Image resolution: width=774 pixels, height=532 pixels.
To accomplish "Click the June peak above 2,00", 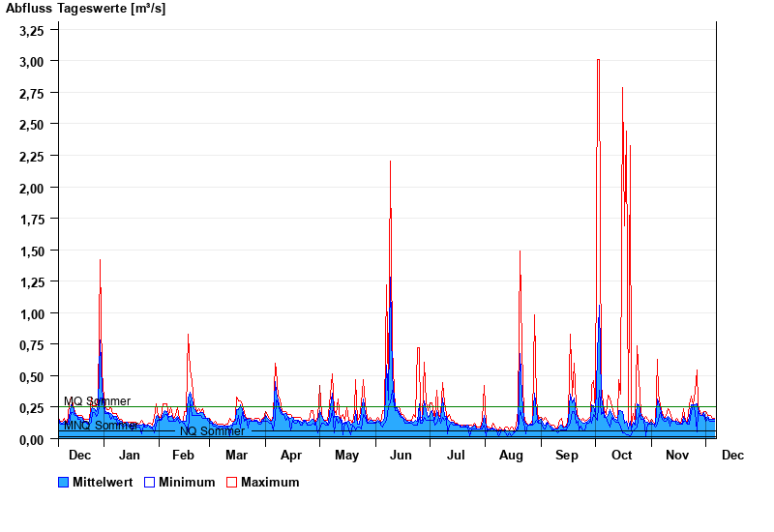I will 390,163.
